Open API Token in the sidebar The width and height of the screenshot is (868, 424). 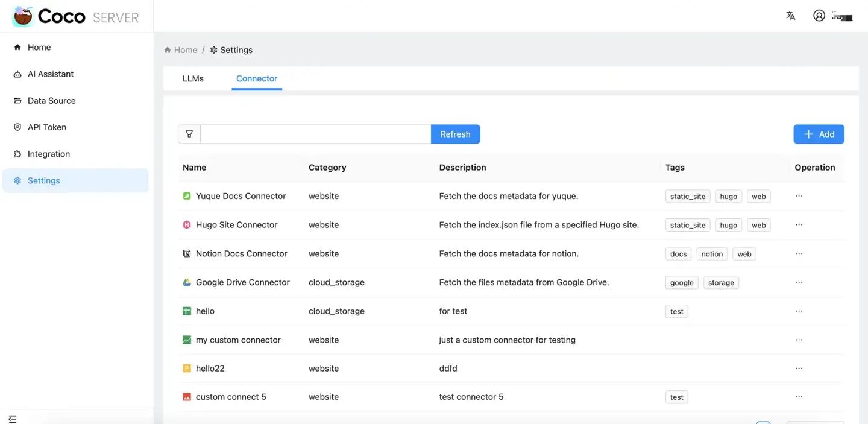[x=75, y=127]
